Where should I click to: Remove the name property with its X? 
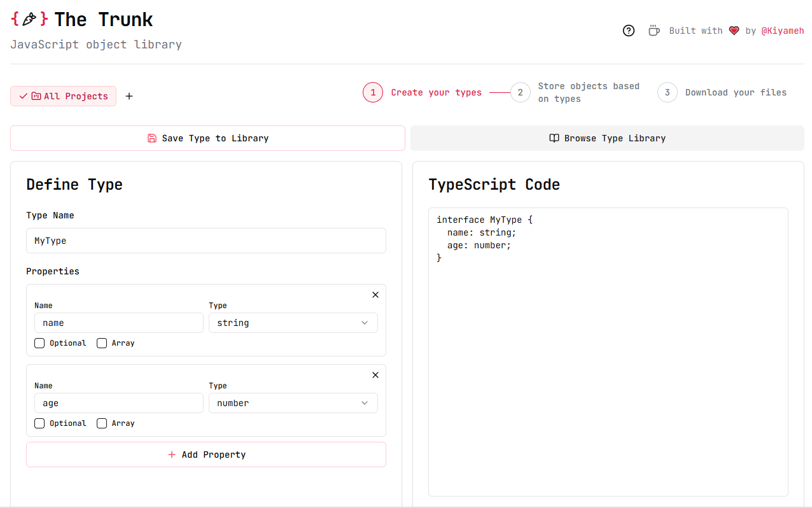pyautogui.click(x=375, y=295)
